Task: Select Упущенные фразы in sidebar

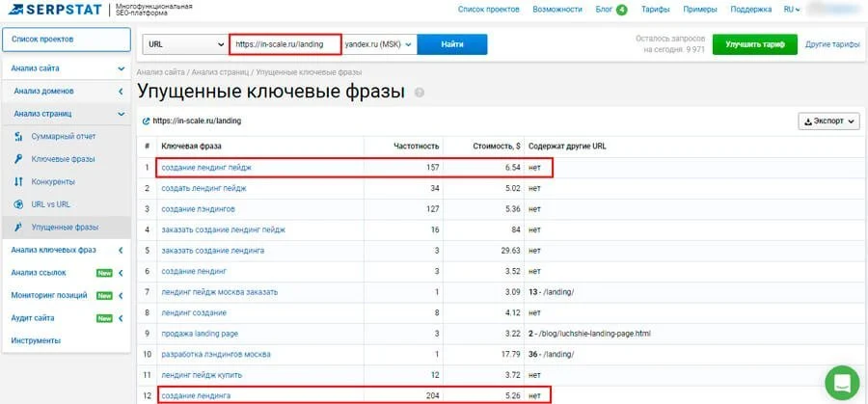Action: [67, 227]
